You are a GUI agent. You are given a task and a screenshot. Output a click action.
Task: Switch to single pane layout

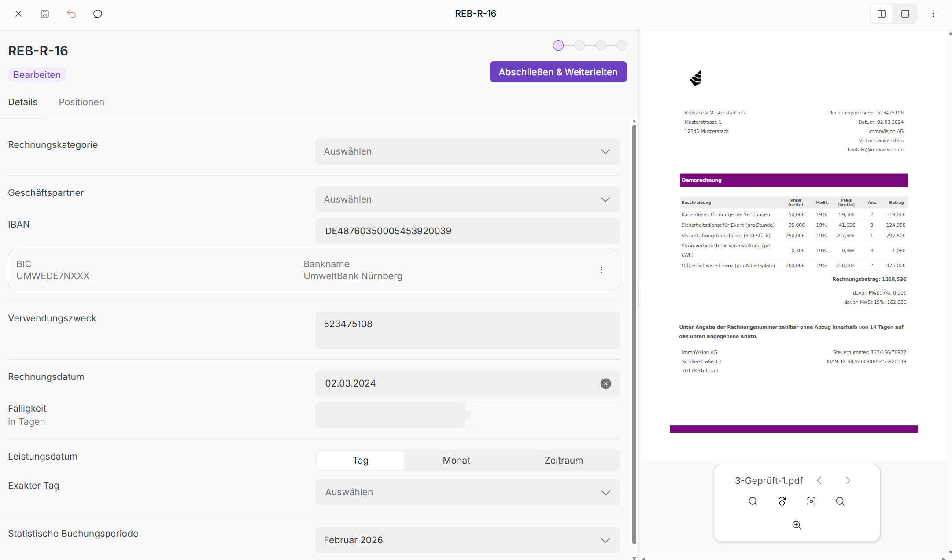click(x=905, y=14)
